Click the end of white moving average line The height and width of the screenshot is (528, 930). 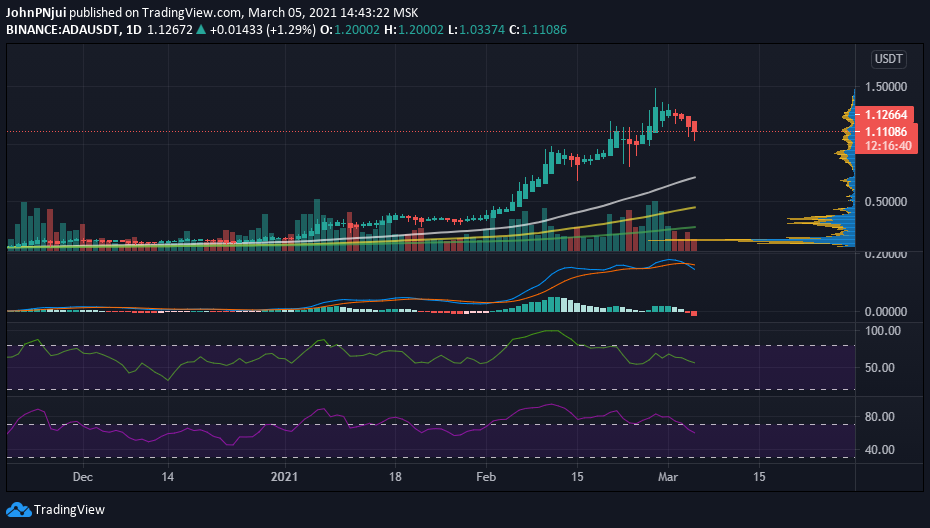[694, 177]
